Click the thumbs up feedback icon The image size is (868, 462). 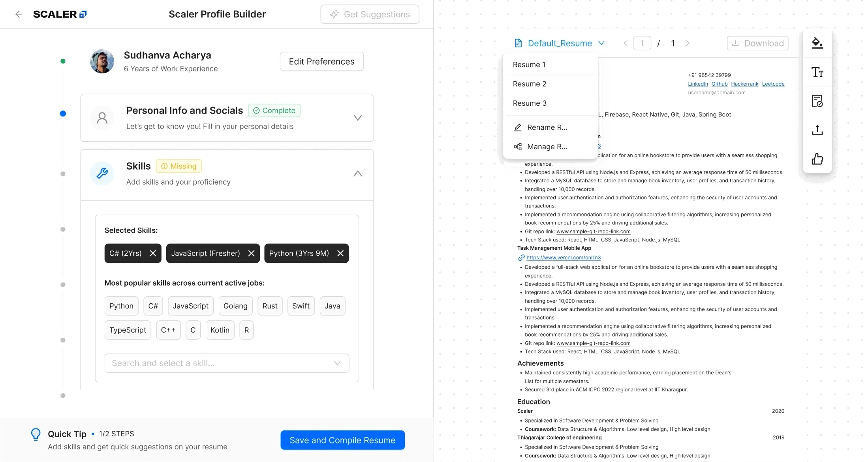817,159
